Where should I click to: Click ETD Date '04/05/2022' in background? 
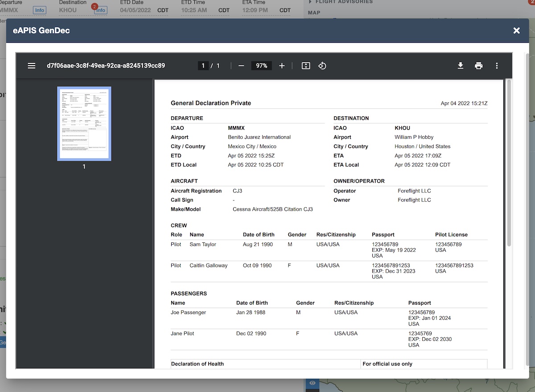(136, 10)
